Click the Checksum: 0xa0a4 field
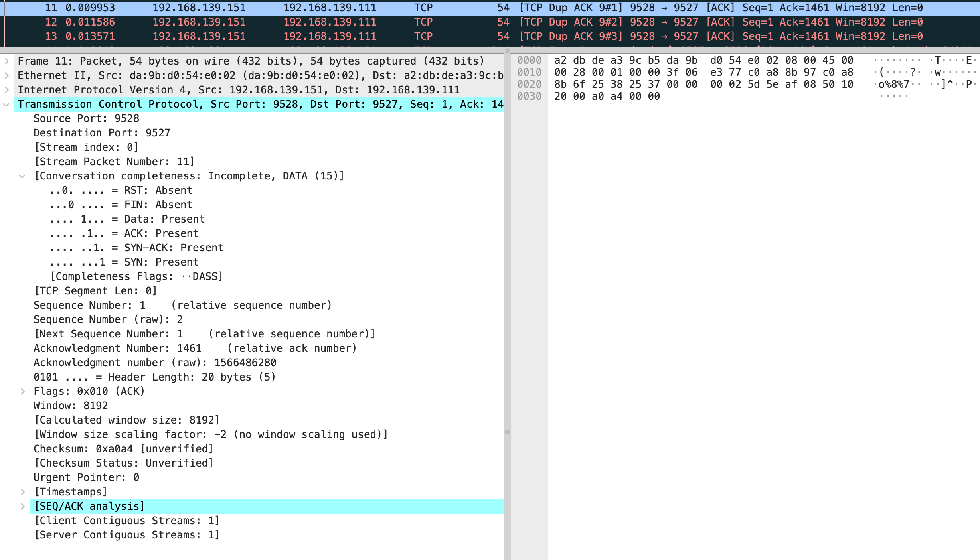 (x=123, y=449)
